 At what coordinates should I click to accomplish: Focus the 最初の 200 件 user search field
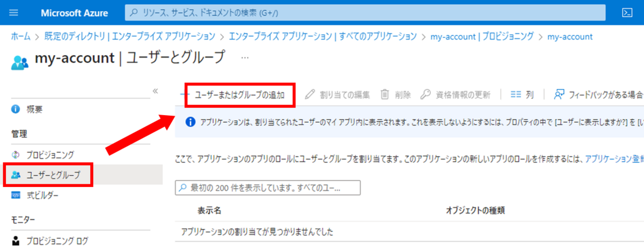(268, 187)
